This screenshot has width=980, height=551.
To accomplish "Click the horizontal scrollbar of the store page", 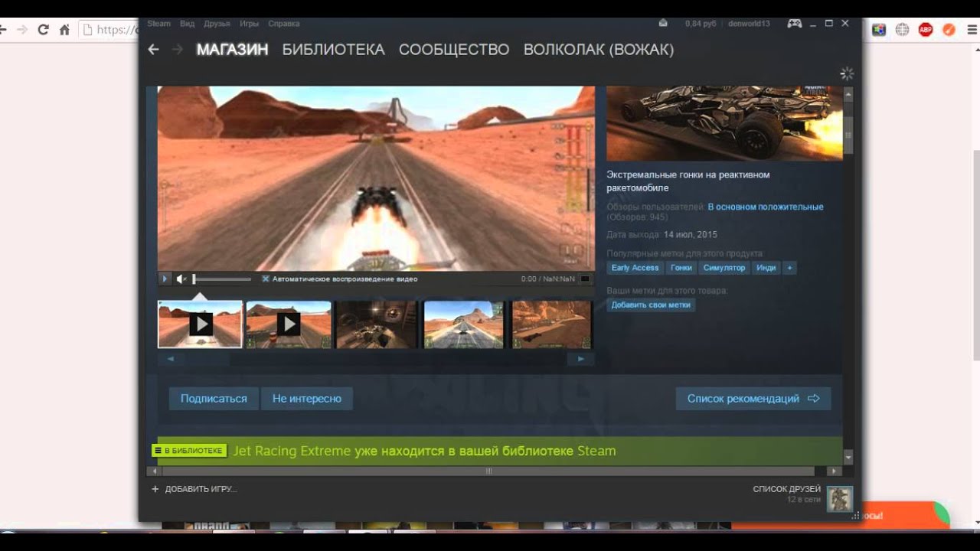I will click(x=488, y=471).
